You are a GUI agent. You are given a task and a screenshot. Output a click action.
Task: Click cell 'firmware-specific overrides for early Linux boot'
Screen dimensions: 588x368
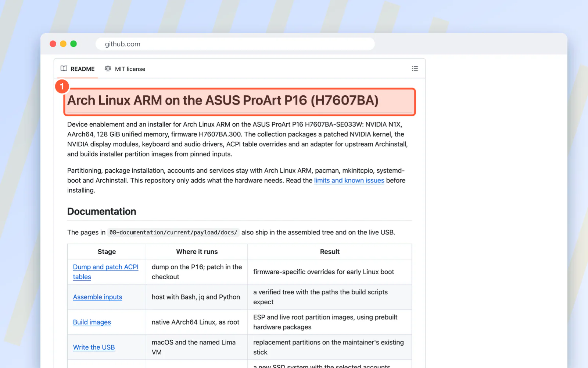click(x=330, y=272)
